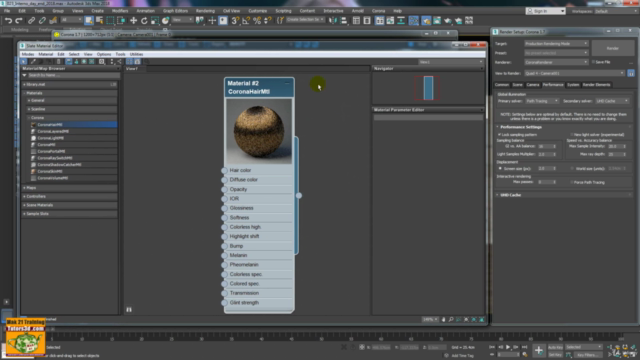This screenshot has height=360, width=640.
Task: Toggle the Save File checkbox
Action: coord(593,62)
